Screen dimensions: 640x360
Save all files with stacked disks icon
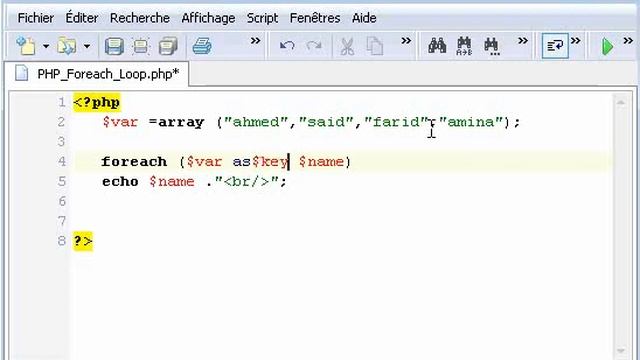(x=168, y=46)
